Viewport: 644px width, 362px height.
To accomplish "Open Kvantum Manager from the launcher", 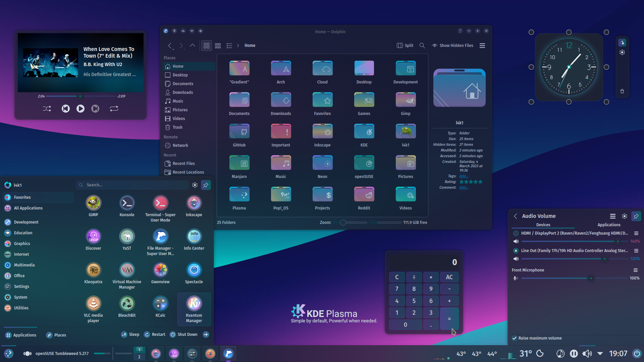I will [194, 305].
